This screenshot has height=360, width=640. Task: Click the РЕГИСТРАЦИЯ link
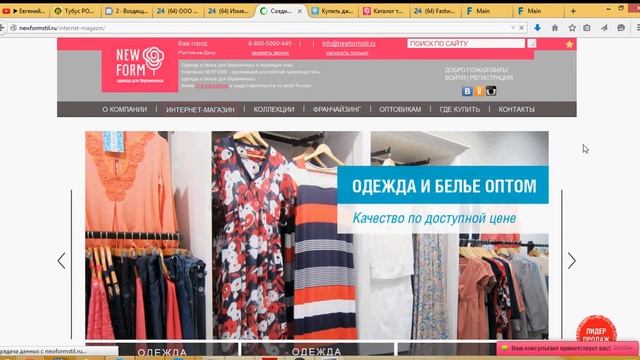click(x=491, y=78)
